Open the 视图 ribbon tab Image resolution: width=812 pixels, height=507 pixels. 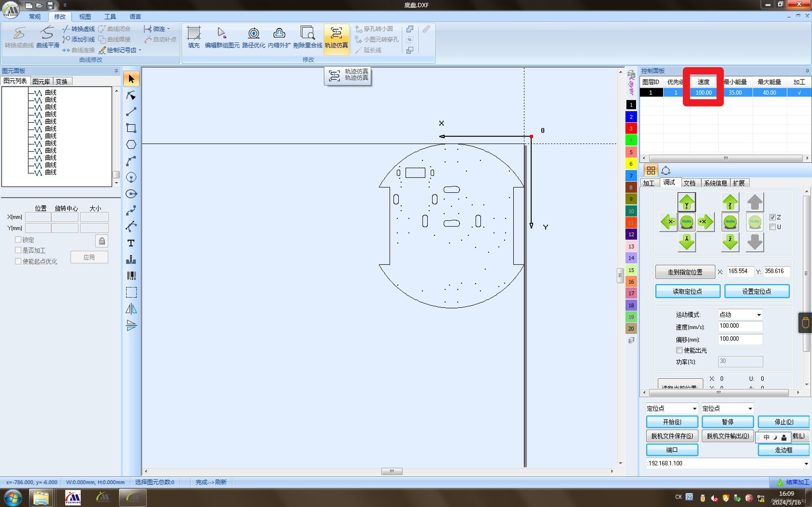tap(85, 16)
